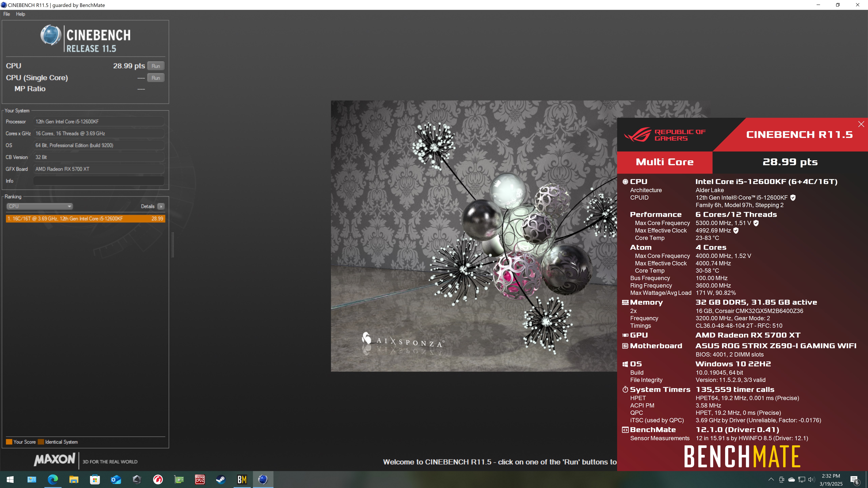This screenshot has width=868, height=488.
Task: Open the Action Center notifications
Action: point(855,480)
